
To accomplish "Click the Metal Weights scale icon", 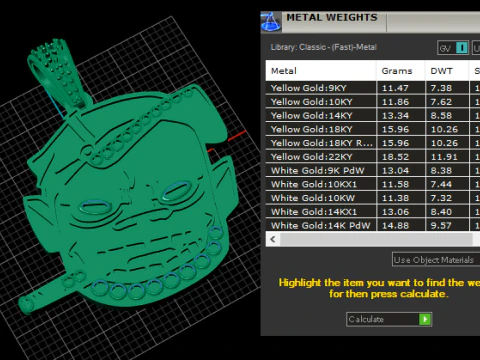I will click(270, 22).
